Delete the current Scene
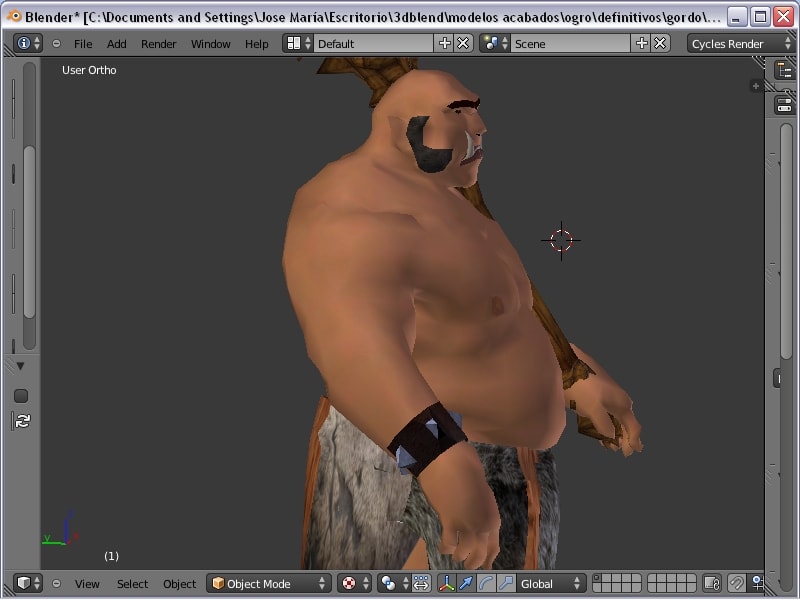This screenshot has width=800, height=600. pos(660,44)
